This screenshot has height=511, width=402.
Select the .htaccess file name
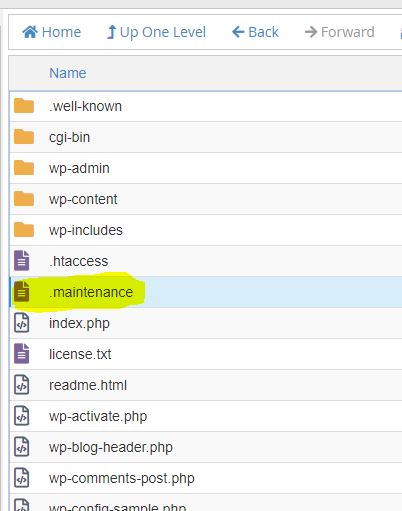(79, 261)
